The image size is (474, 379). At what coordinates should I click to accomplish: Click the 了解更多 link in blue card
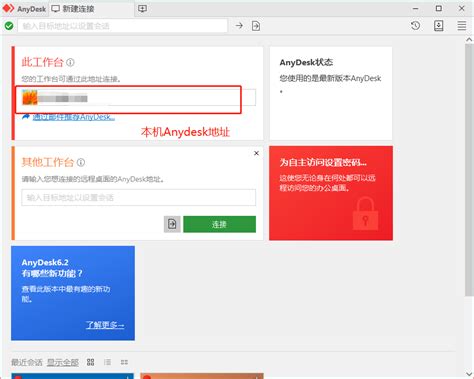[105, 325]
